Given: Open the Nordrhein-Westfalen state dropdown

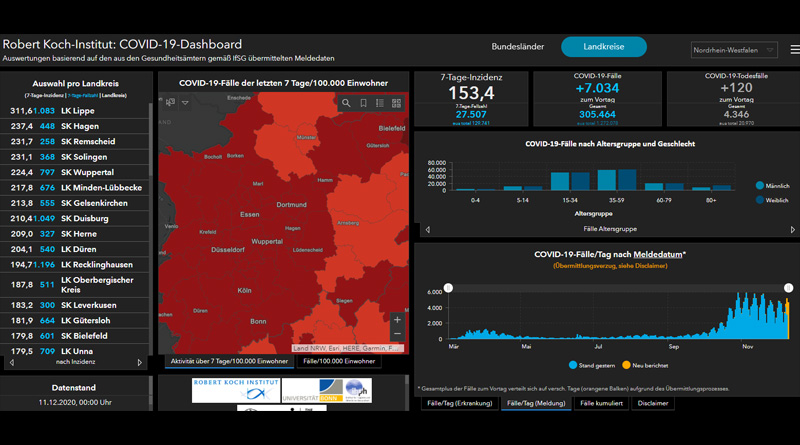Looking at the screenshot, I should 734,50.
